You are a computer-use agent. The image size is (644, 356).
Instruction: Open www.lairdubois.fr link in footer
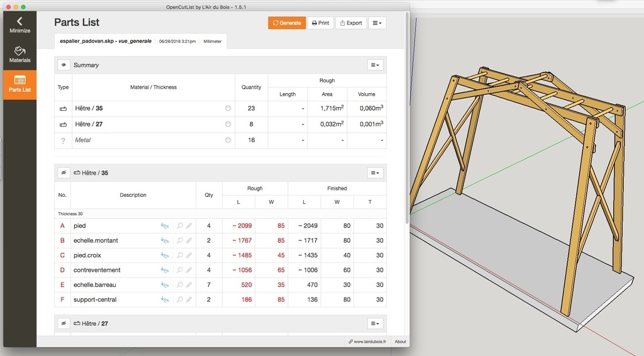pos(367,342)
